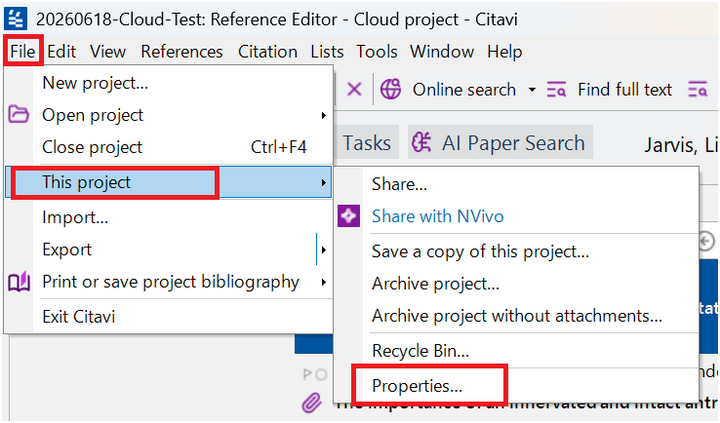Click the This project submenu arrow
Viewport: 720px width, 423px height.
tap(324, 183)
